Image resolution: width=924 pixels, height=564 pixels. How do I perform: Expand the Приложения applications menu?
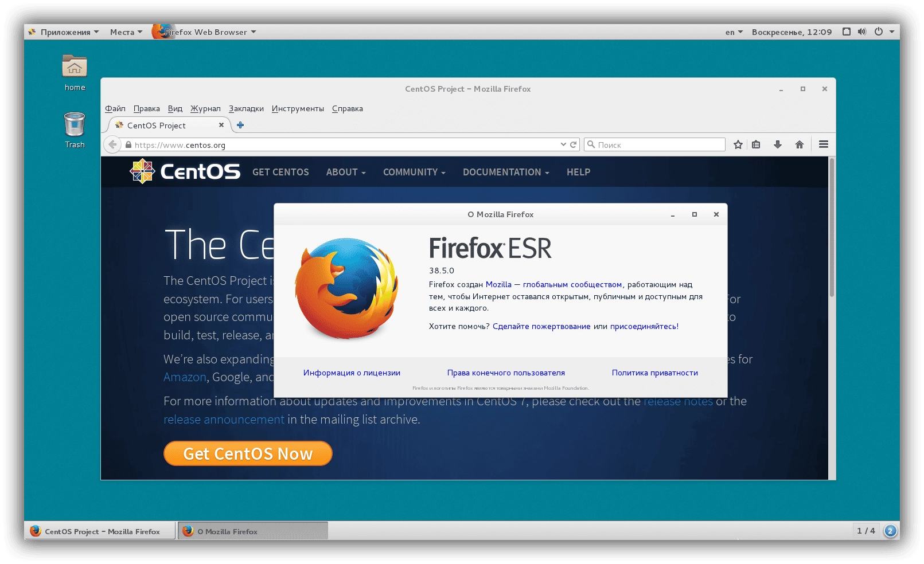pos(64,32)
